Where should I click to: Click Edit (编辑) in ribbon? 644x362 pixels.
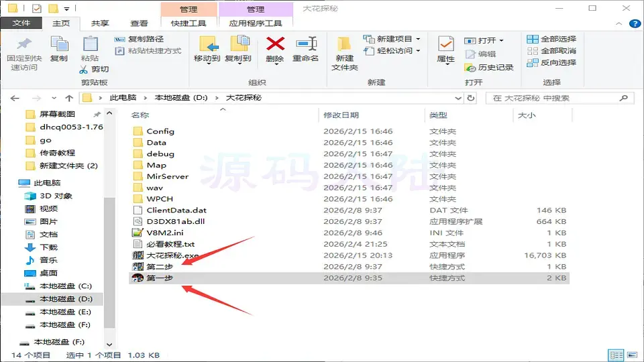coord(480,54)
